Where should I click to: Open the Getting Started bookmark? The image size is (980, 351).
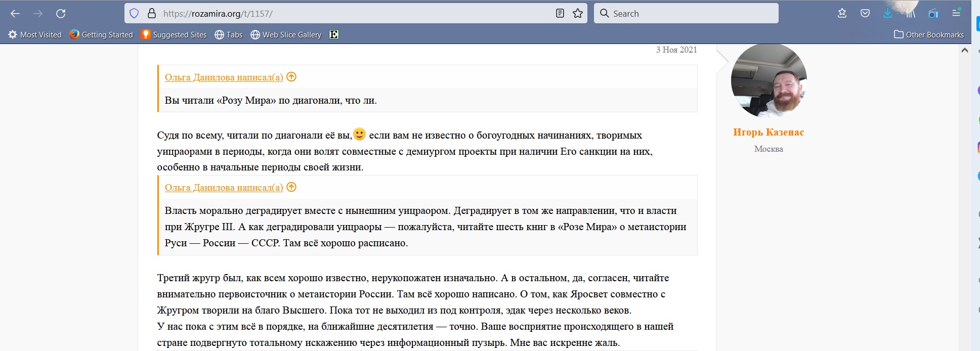pos(101,34)
